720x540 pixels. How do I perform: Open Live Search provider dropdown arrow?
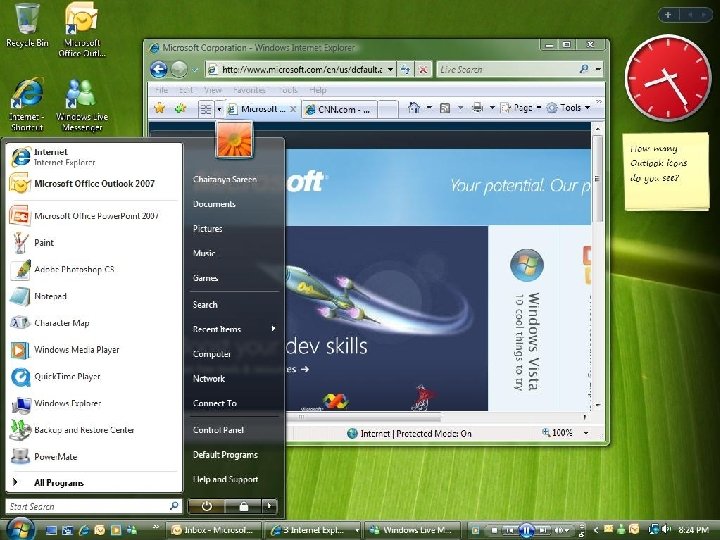click(x=598, y=69)
